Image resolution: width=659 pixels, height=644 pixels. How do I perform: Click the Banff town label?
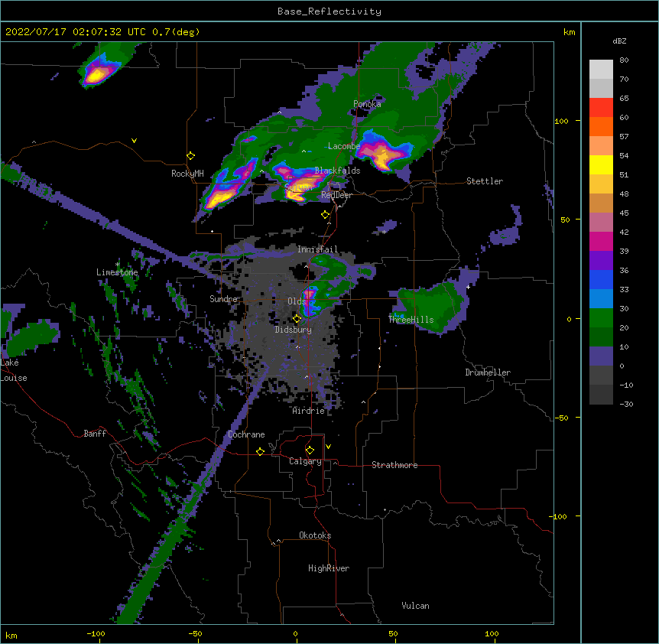click(x=95, y=434)
